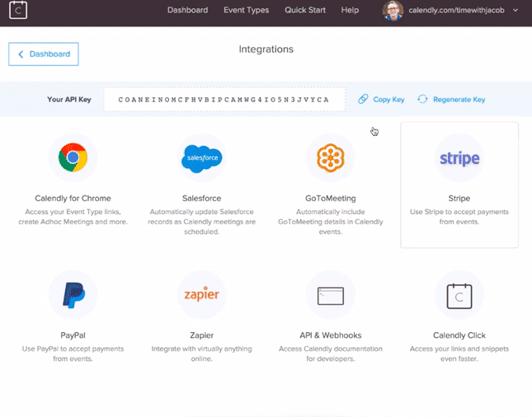Click 'Access Calendly documentation for developers' text

pos(331,354)
